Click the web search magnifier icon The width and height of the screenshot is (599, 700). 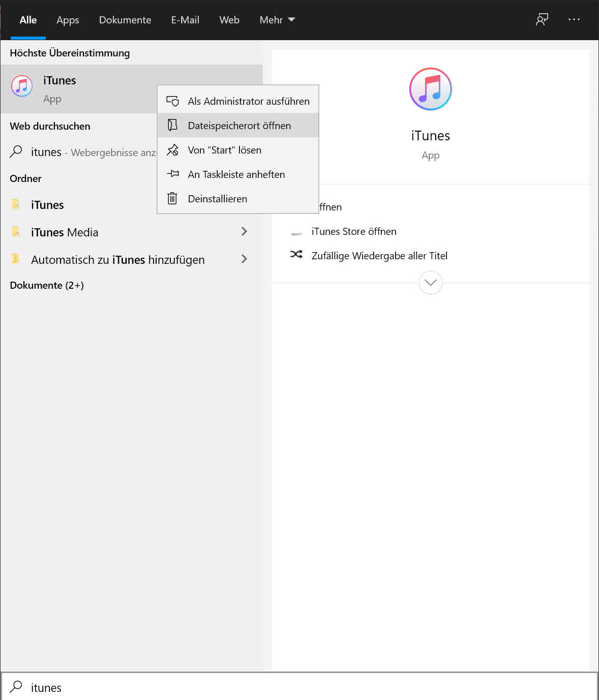[16, 151]
